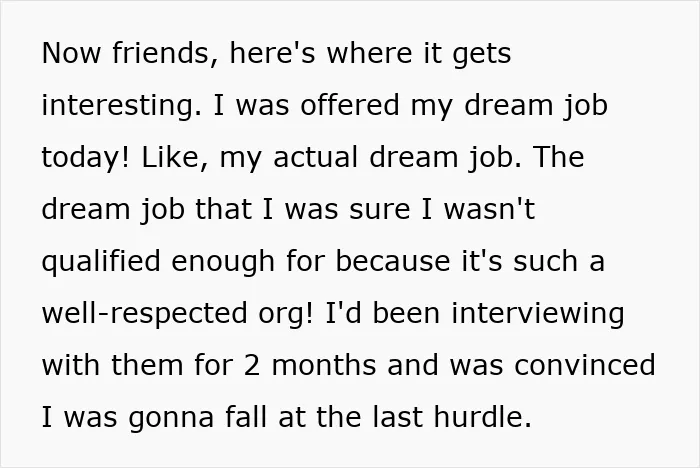700x468 pixels.
Task: Click the word "because" in the fifth line
Action: 393,261
